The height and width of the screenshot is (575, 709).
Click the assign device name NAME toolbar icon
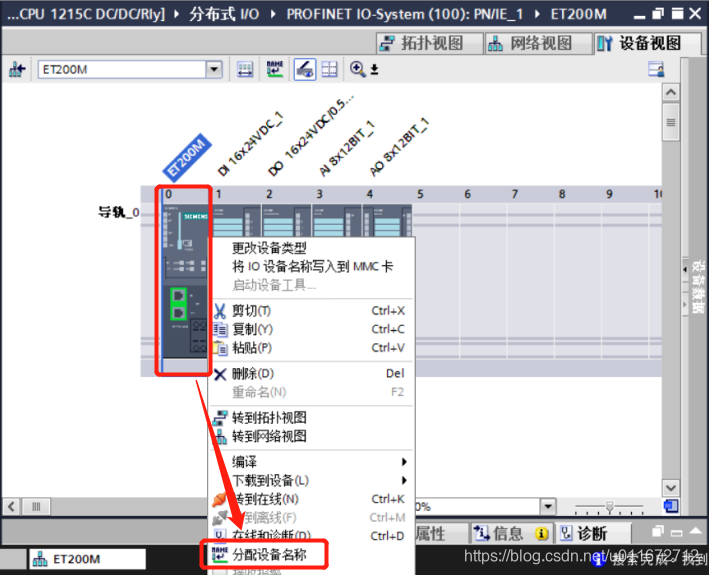tap(274, 70)
